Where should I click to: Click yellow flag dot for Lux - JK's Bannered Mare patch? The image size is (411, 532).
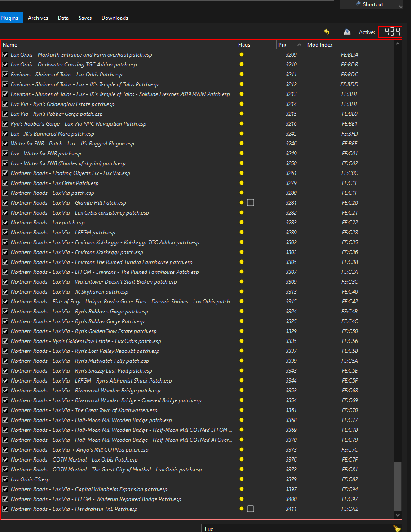(x=242, y=133)
